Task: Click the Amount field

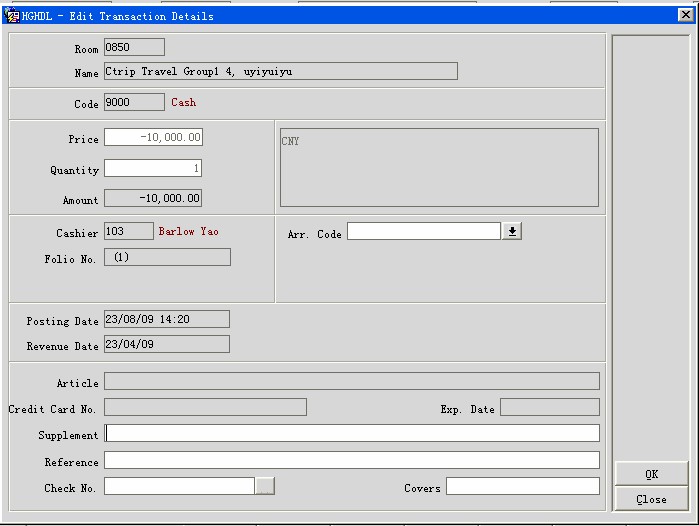Action: point(153,198)
